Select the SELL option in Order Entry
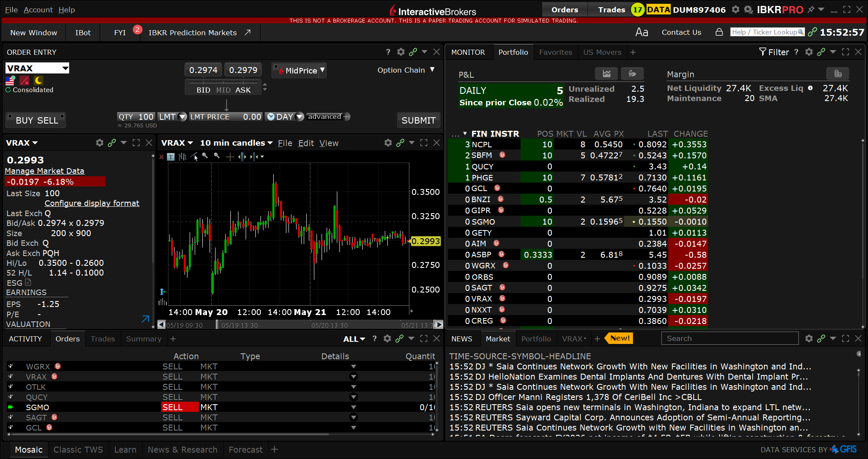Screen dimensions: 868x459 (x=48, y=120)
